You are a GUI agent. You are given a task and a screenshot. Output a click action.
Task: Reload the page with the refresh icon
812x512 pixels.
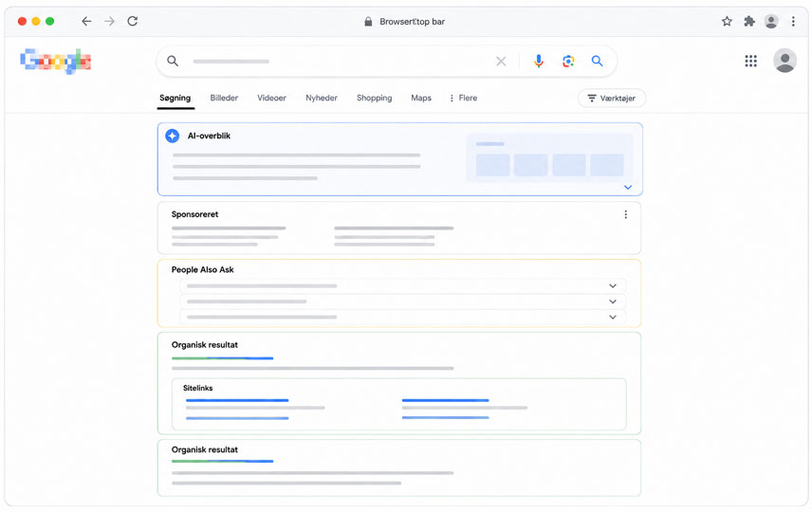133,21
